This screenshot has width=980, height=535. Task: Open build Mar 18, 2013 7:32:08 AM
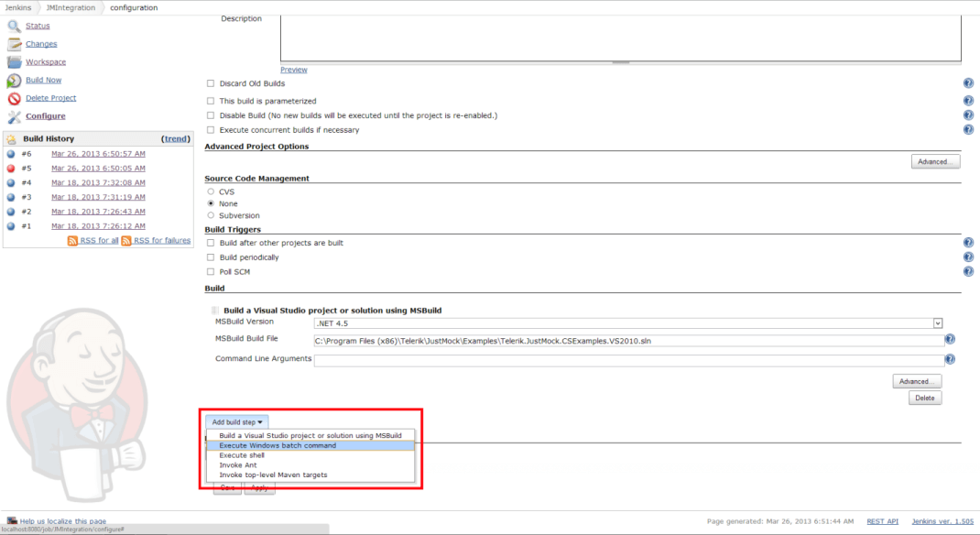click(98, 182)
